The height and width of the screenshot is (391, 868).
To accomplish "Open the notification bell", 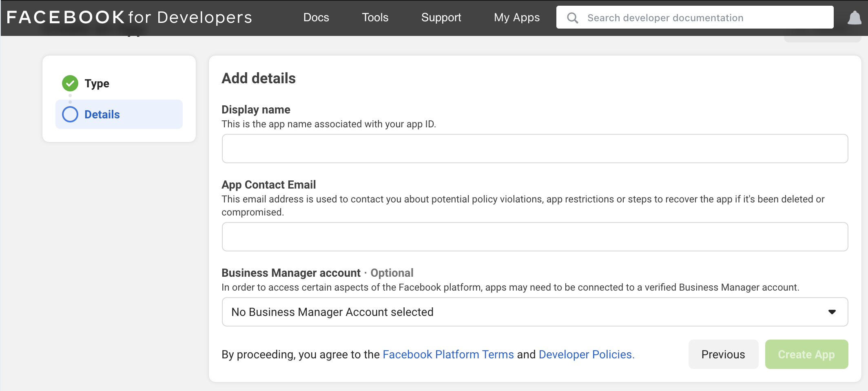I will pyautogui.click(x=855, y=17).
